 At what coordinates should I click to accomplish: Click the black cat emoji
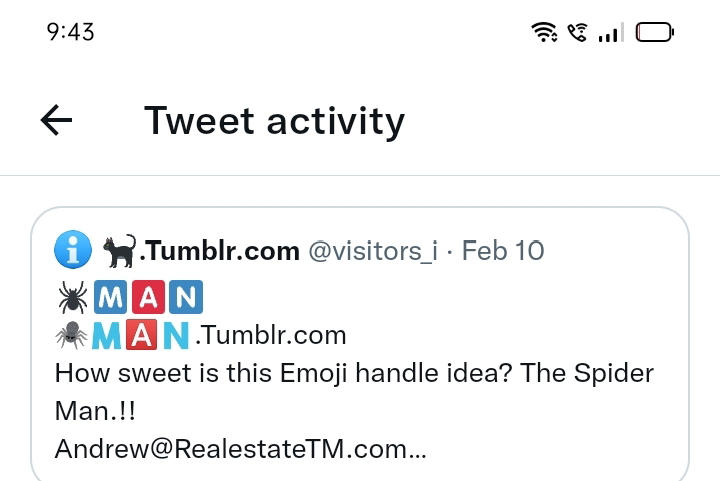point(118,250)
